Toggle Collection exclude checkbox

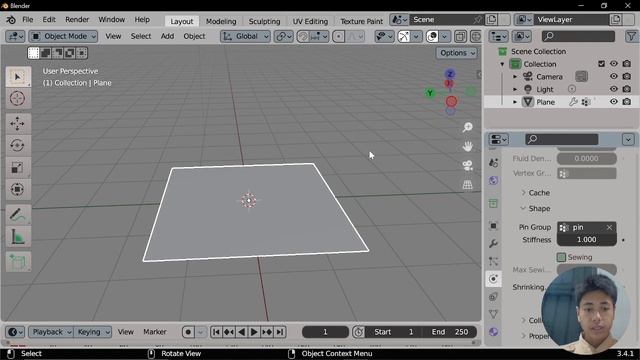(601, 64)
